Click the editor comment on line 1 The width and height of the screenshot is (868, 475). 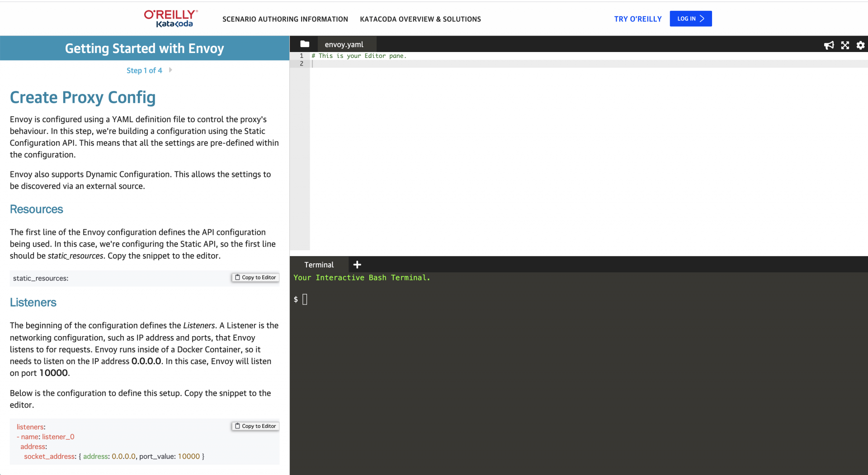coord(359,56)
